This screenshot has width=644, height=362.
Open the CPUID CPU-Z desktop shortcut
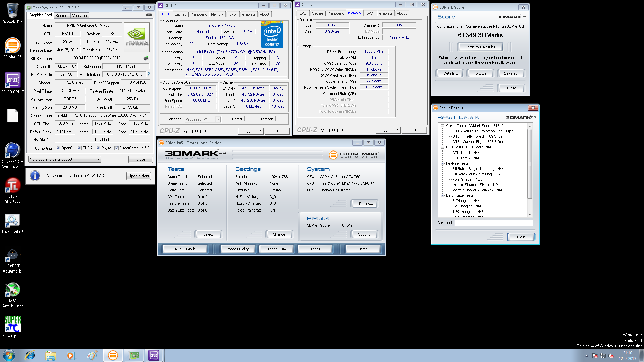tap(12, 83)
